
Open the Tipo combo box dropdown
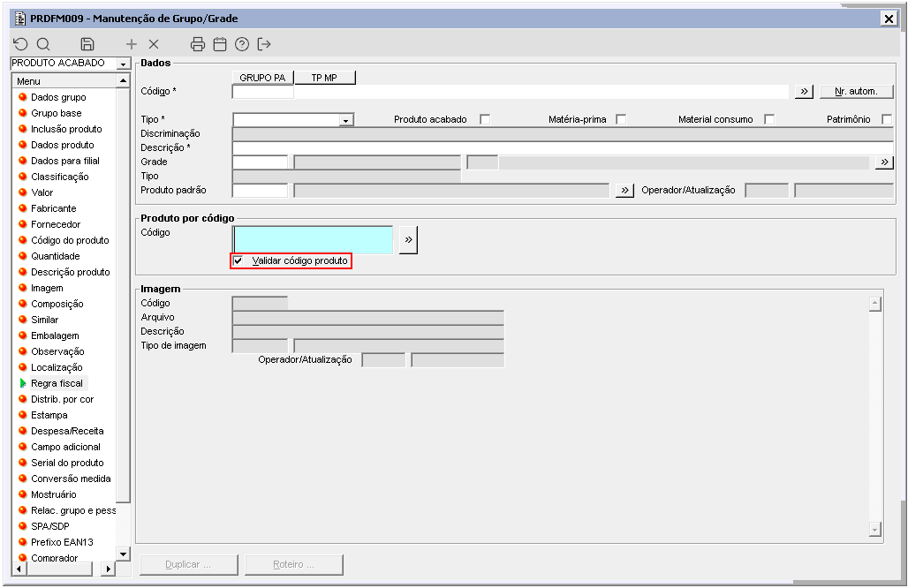(345, 120)
